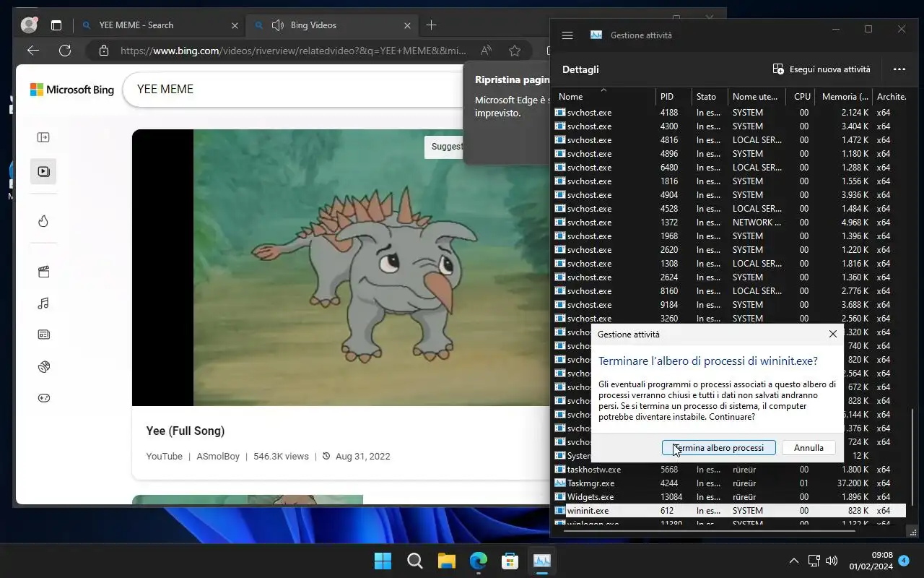Open Edge tab actions menu icon
This screenshot has height=578, width=924.
(56, 25)
